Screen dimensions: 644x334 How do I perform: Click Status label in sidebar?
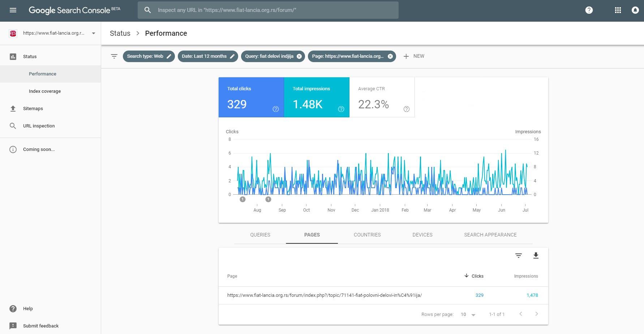30,57
